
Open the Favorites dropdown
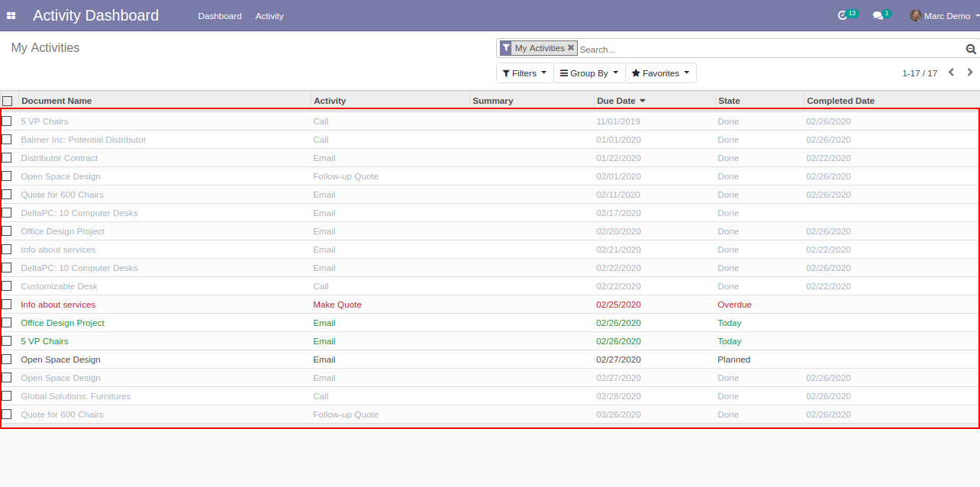point(661,73)
